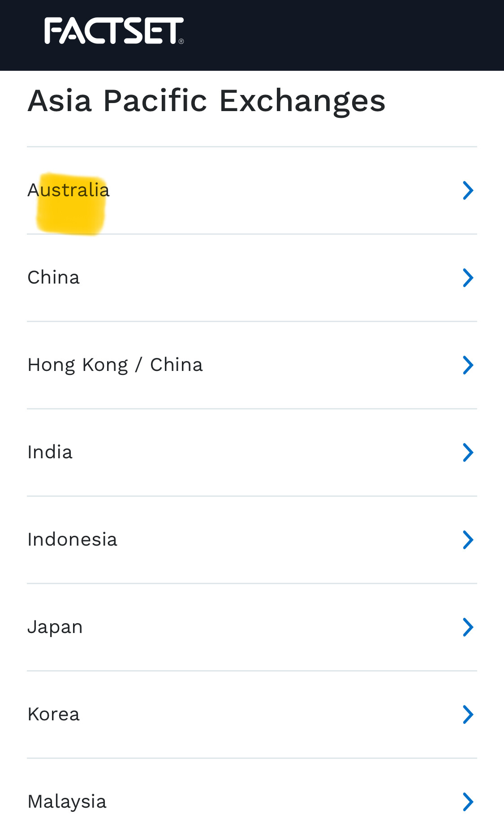
Task: Click the Malaysia row chevron
Action: [468, 802]
